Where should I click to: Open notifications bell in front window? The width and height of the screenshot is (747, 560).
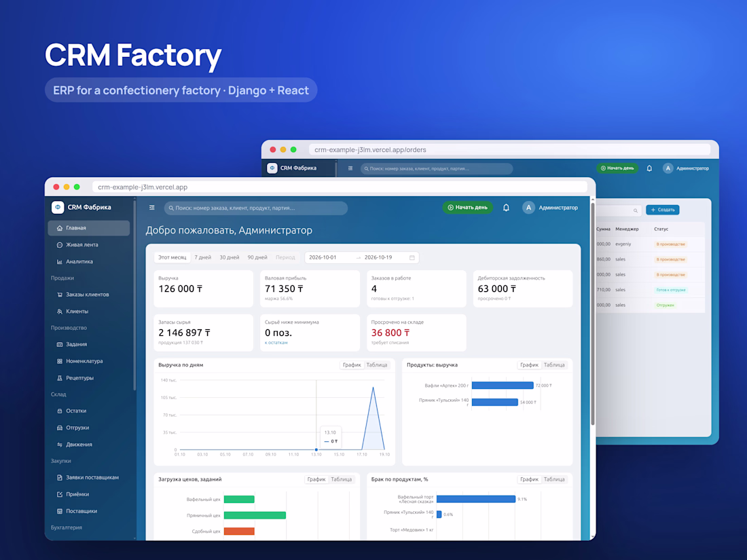[506, 208]
